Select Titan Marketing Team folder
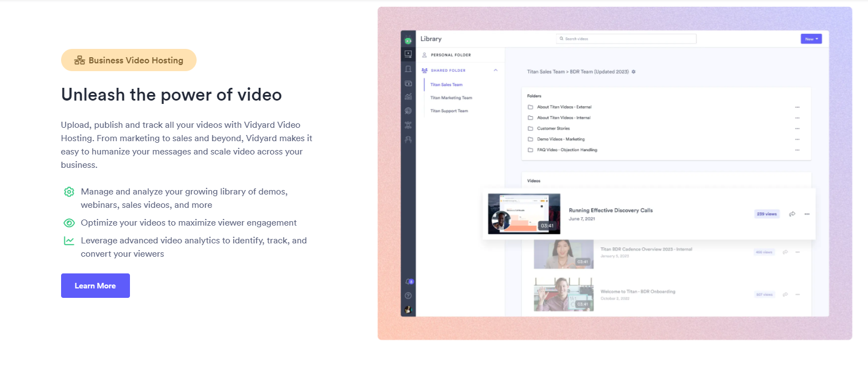 pyautogui.click(x=451, y=98)
